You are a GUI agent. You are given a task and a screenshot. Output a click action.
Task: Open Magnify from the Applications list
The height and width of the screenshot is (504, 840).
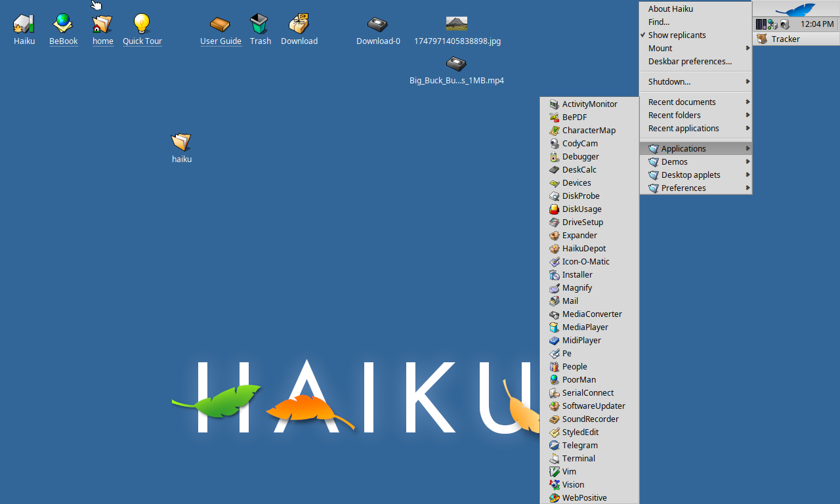point(589,287)
